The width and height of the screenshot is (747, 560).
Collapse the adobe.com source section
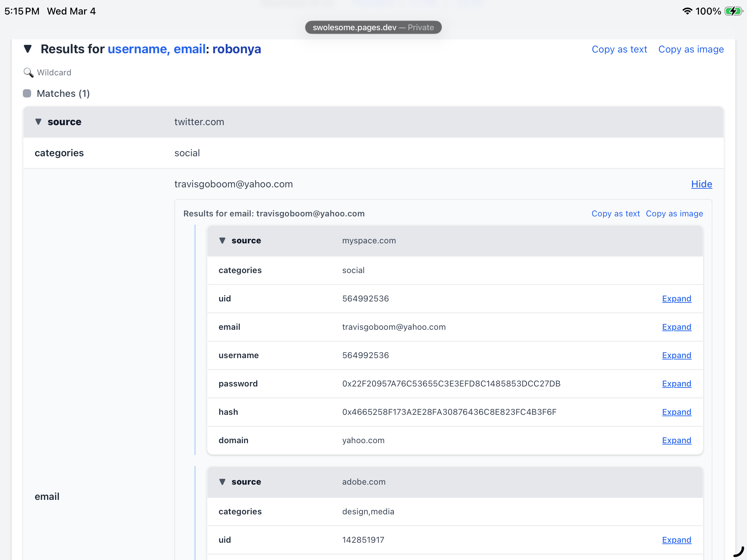(x=222, y=482)
